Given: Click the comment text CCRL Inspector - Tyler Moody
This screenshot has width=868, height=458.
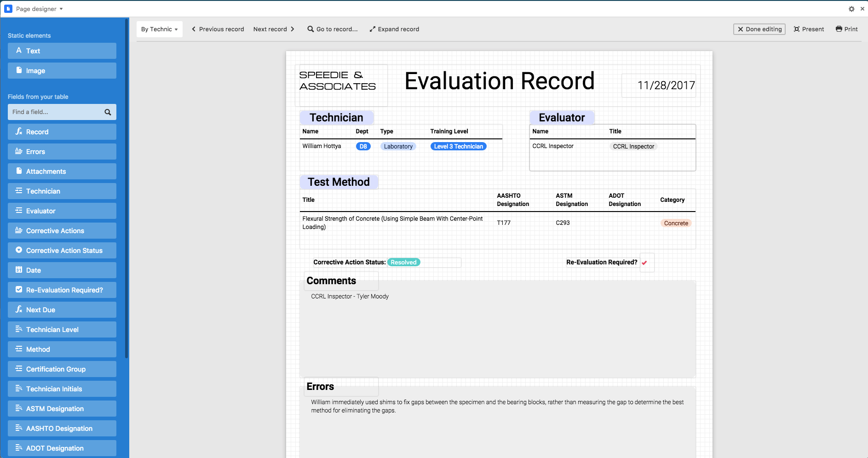Looking at the screenshot, I should (x=350, y=296).
